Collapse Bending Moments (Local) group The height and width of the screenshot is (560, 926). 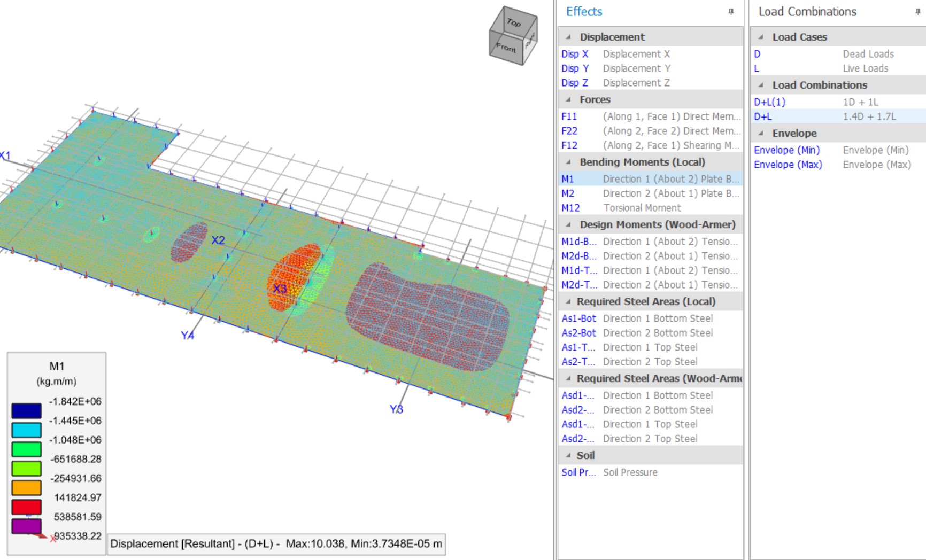coord(568,162)
